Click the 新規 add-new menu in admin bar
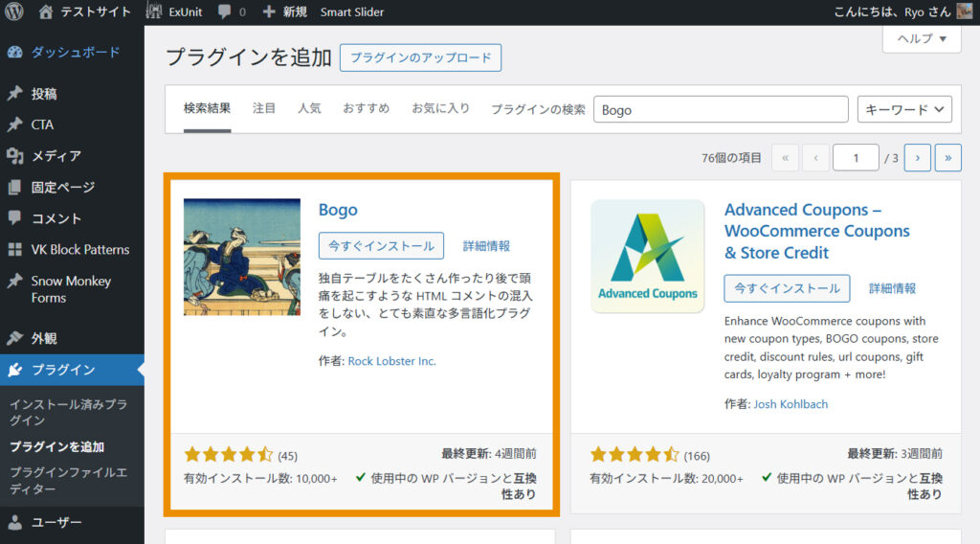 284,12
